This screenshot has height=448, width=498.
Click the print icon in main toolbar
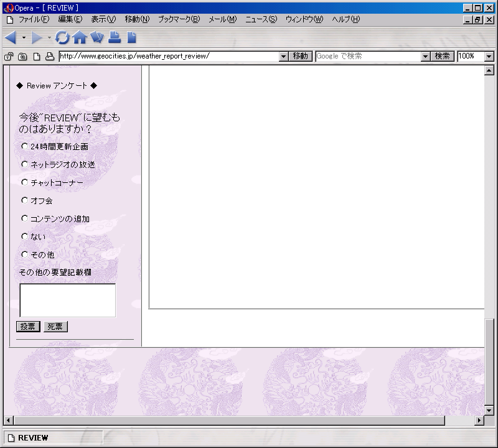click(115, 37)
